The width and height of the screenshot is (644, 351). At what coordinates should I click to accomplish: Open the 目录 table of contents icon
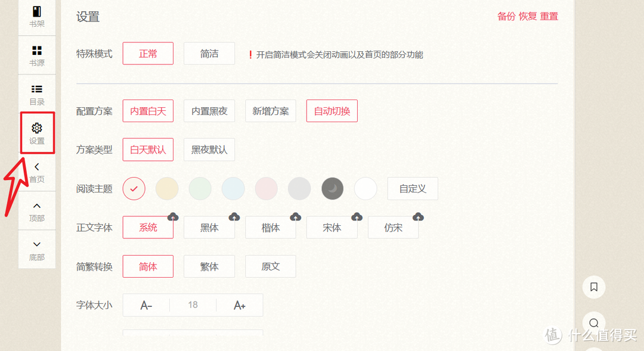(x=36, y=89)
